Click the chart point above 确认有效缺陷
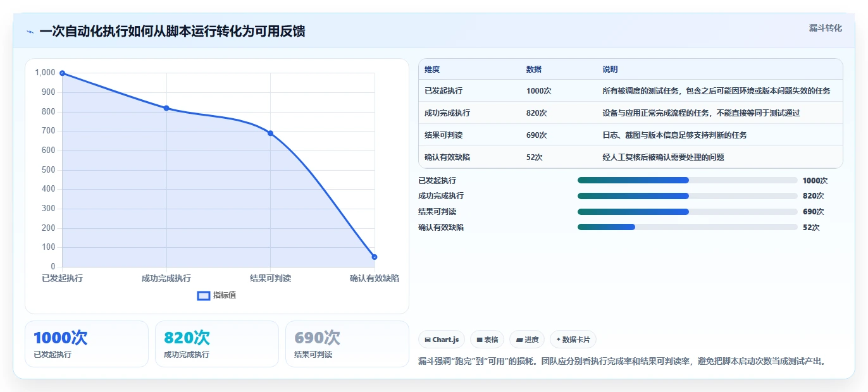The image size is (868, 392). (375, 257)
